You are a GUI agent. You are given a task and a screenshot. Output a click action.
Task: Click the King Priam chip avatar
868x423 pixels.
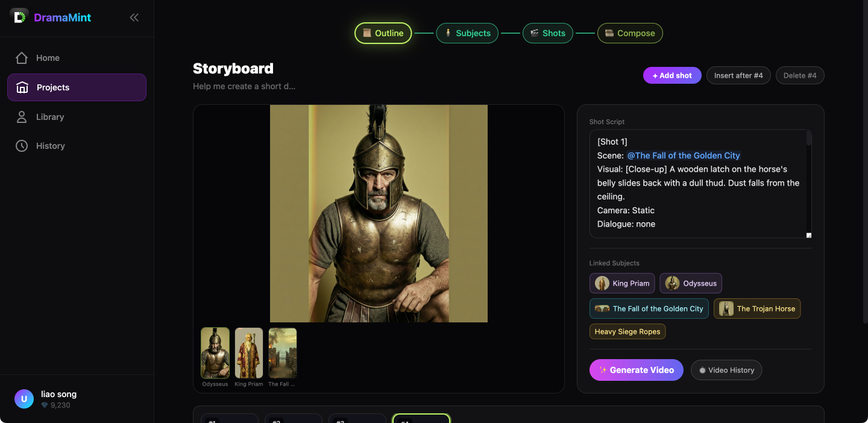602,283
